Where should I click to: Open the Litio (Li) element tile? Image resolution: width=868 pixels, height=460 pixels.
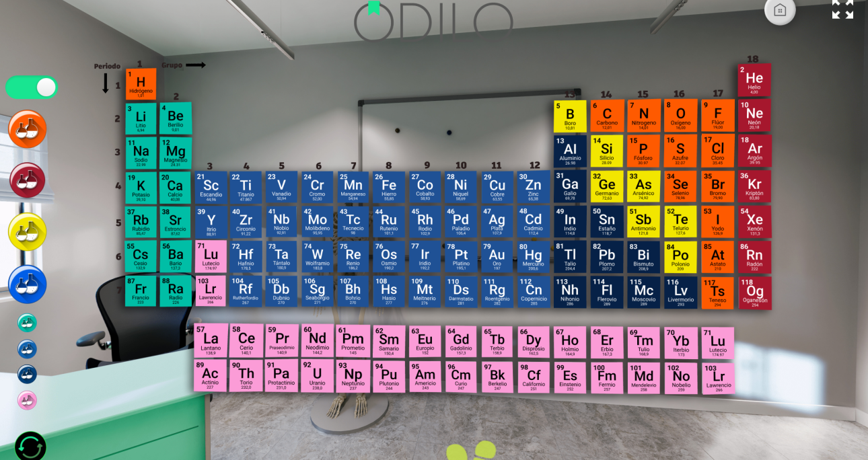(141, 118)
